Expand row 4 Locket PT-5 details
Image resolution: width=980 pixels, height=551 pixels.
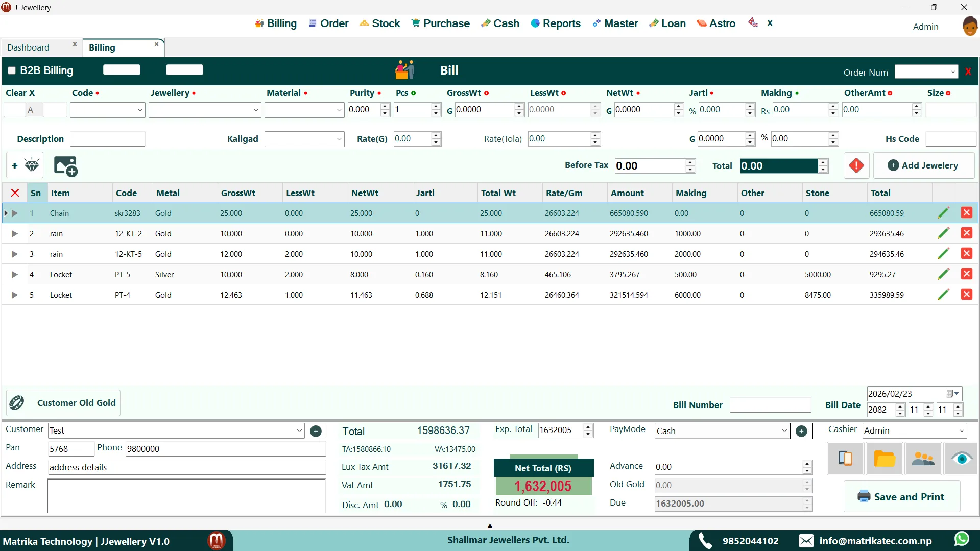pos(15,274)
